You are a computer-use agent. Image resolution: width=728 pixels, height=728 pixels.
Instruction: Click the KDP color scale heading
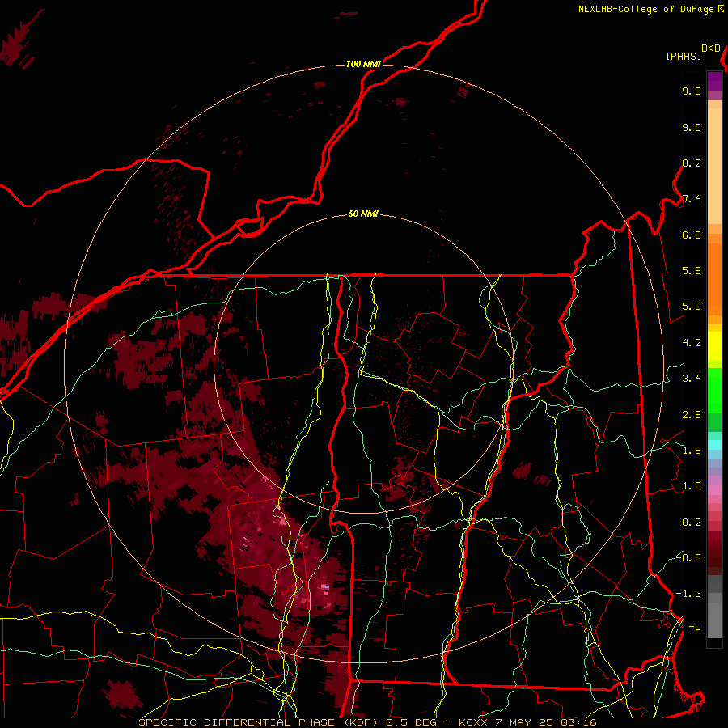point(710,49)
